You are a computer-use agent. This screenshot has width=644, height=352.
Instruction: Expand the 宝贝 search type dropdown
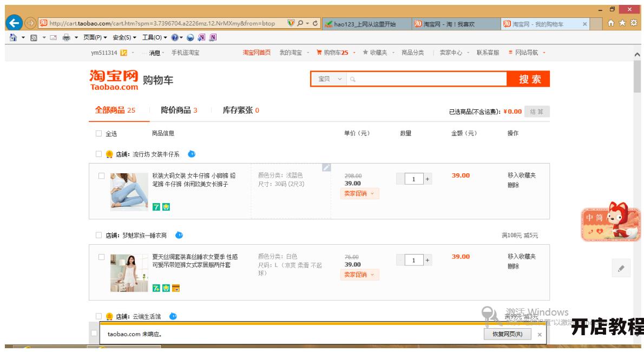[329, 79]
